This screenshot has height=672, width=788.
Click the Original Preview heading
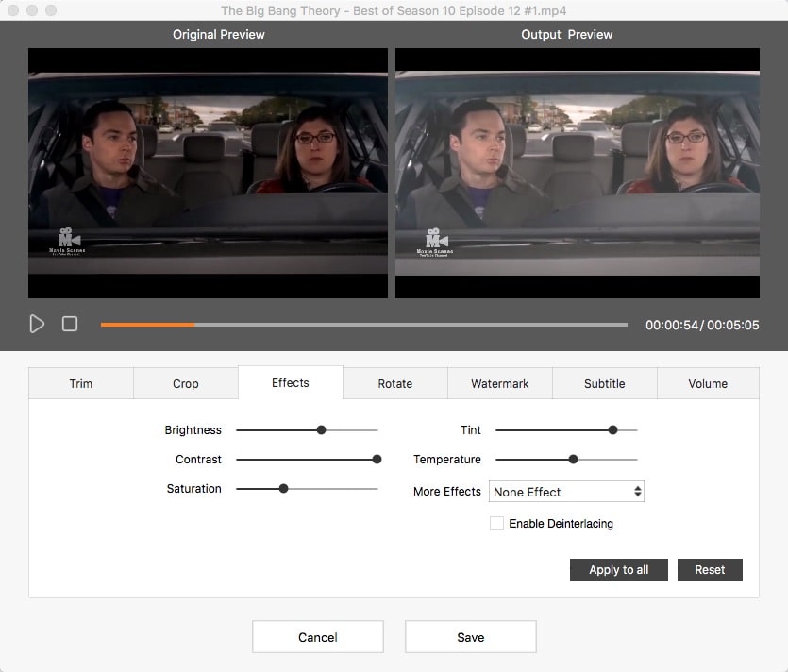tap(219, 34)
